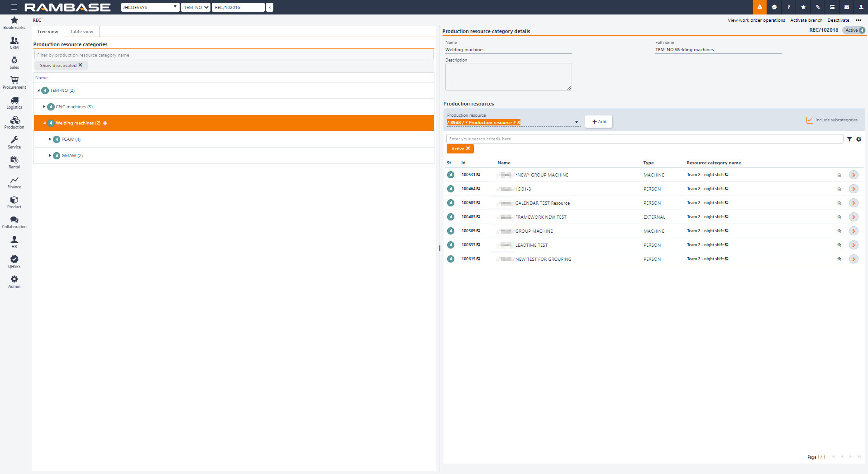Open column settings gear icon

(858, 139)
